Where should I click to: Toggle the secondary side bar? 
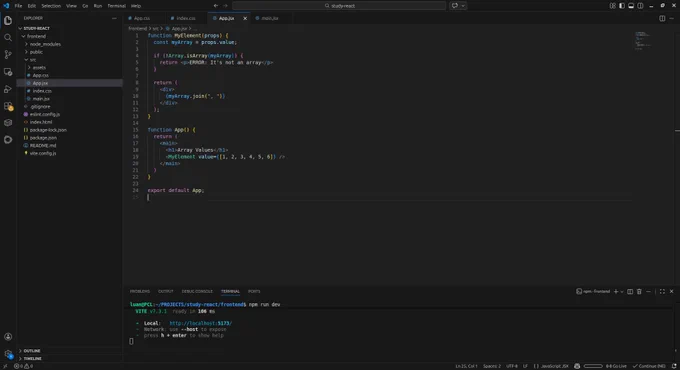coord(641,6)
